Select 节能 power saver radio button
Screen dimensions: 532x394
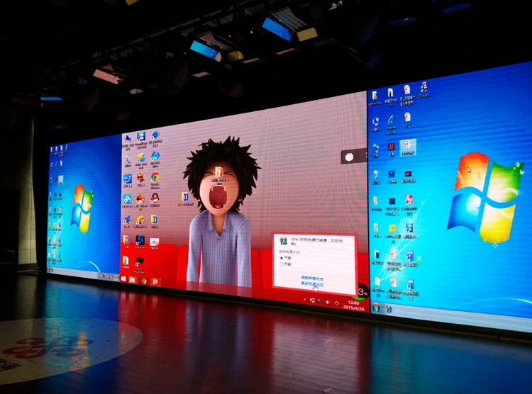coord(282,264)
